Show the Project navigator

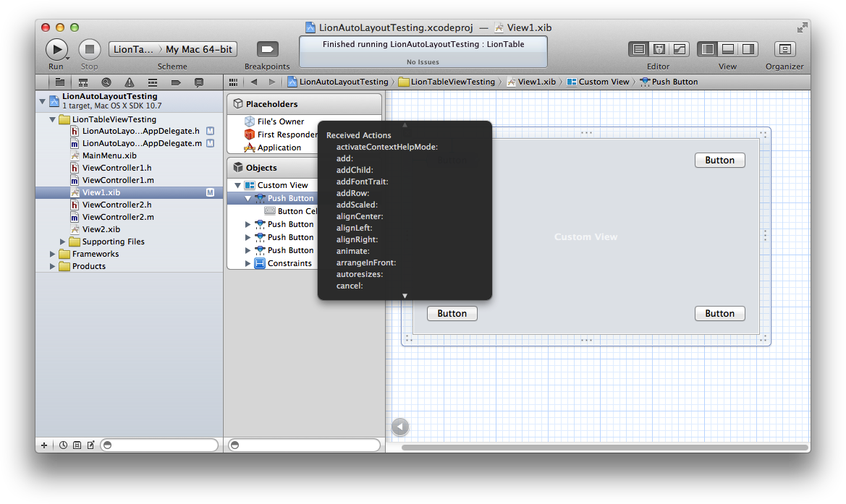coord(60,82)
